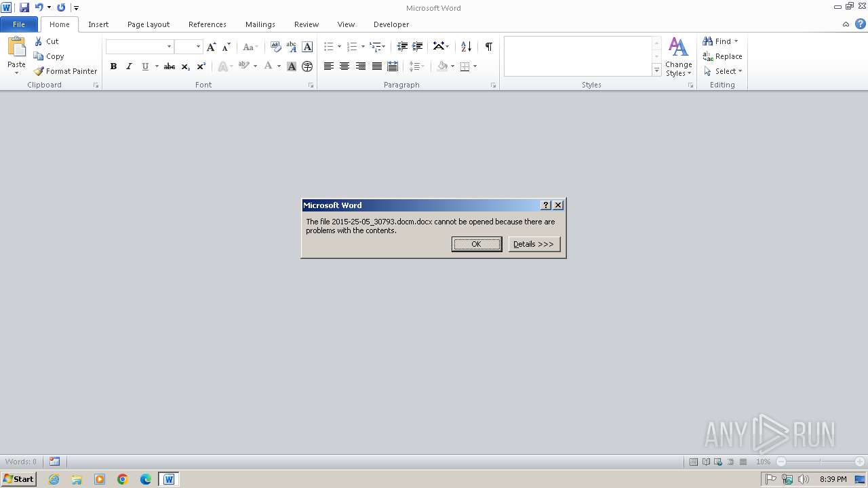Toggle Superscript formatting

(201, 66)
